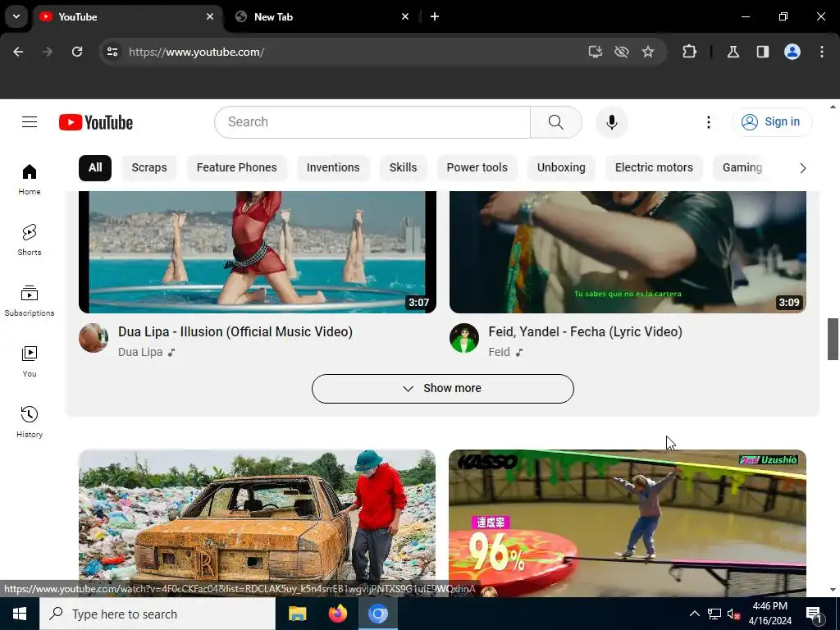
Task: Open the Windows notification center
Action: [814, 614]
